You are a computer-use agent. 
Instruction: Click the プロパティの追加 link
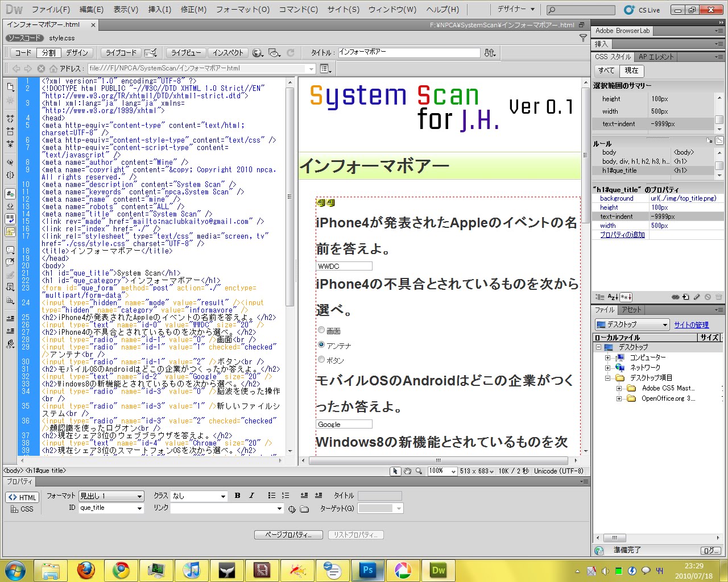point(622,235)
